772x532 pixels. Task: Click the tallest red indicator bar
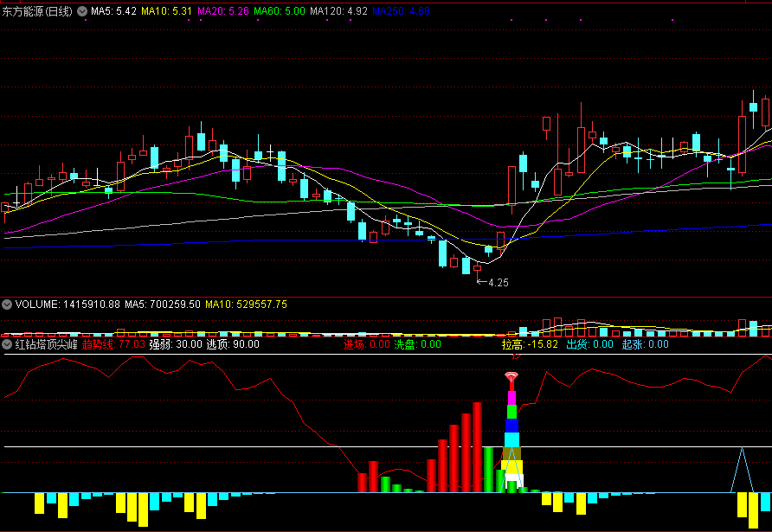(x=477, y=447)
